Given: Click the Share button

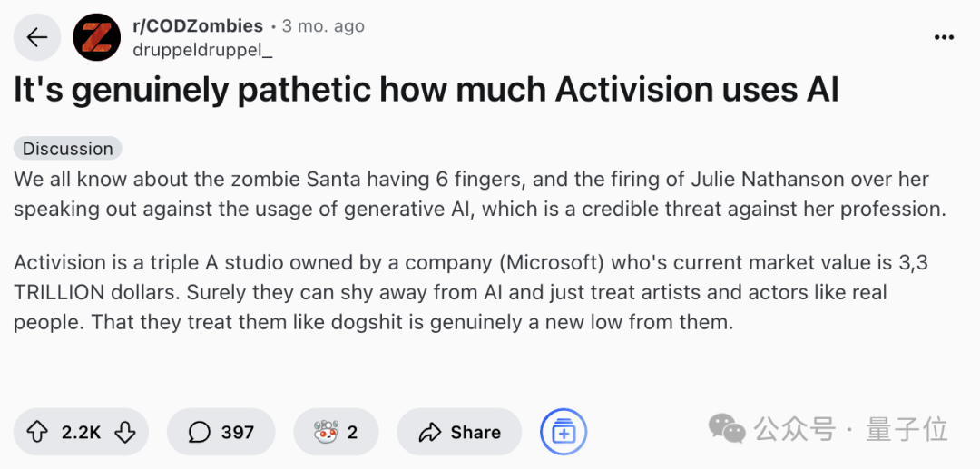Looking at the screenshot, I should pyautogui.click(x=459, y=432).
